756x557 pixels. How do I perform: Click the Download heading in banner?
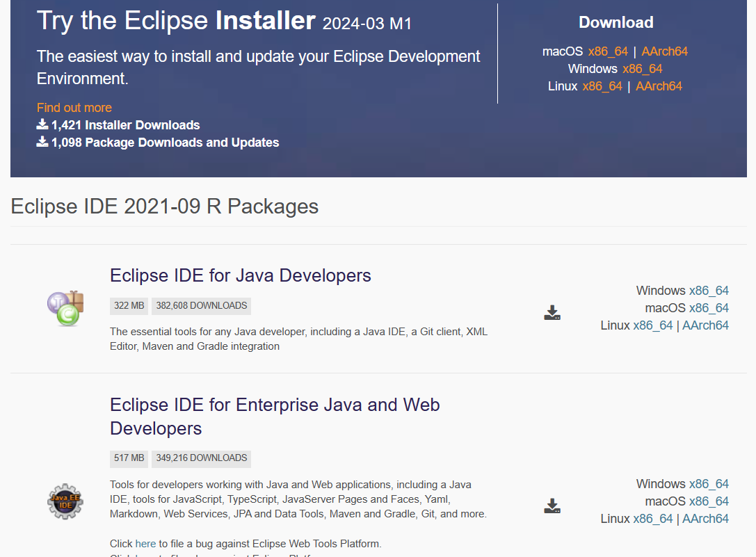click(x=616, y=22)
